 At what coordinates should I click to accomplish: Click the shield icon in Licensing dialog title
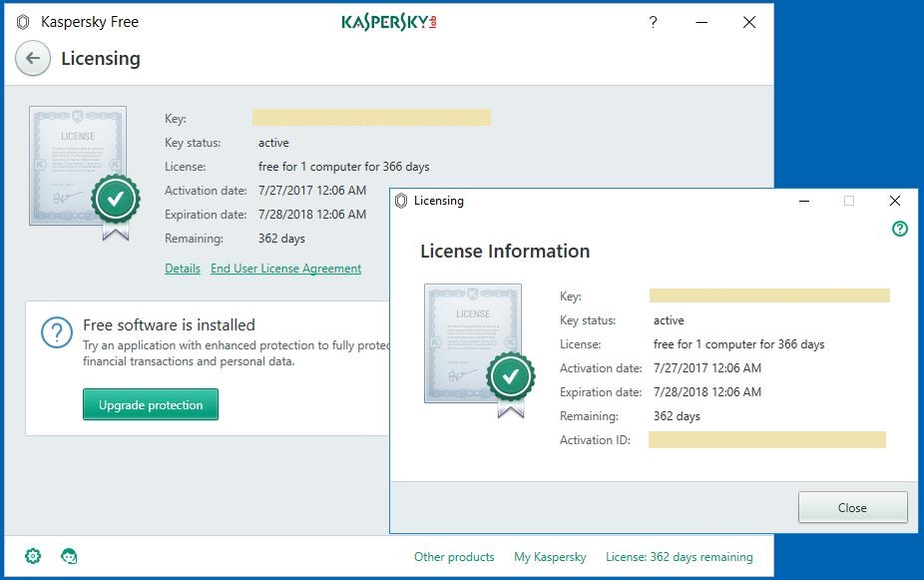tap(401, 201)
